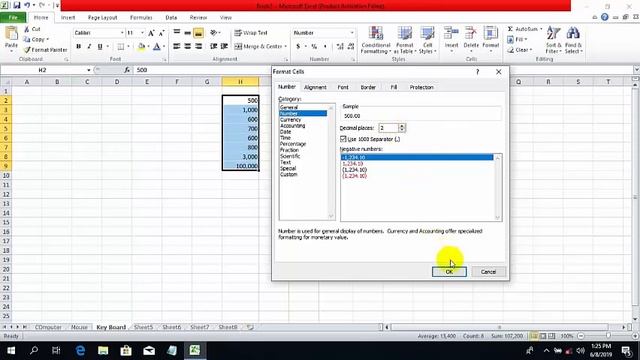The image size is (640, 360).
Task: Open the Name Box dropdown arrow
Action: tap(89, 70)
